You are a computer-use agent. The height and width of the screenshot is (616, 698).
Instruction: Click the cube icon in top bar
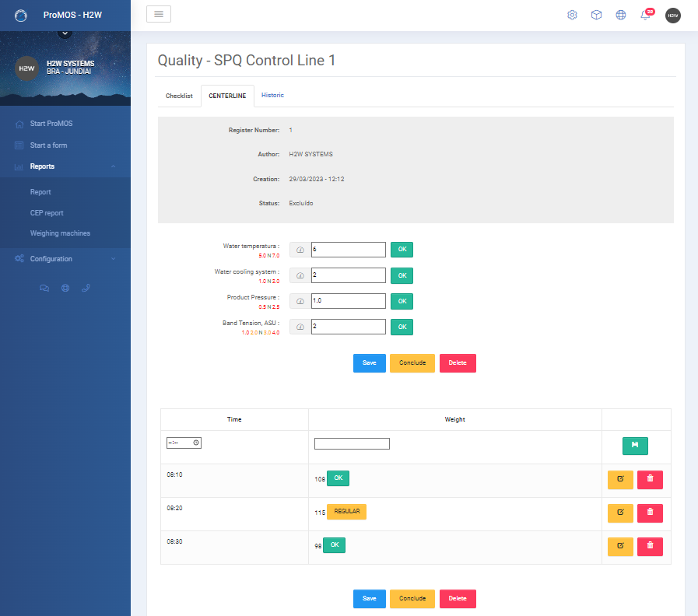(596, 15)
